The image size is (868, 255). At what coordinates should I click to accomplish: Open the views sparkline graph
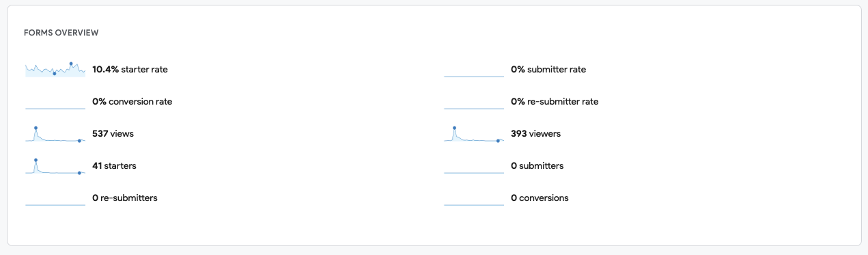coord(55,134)
